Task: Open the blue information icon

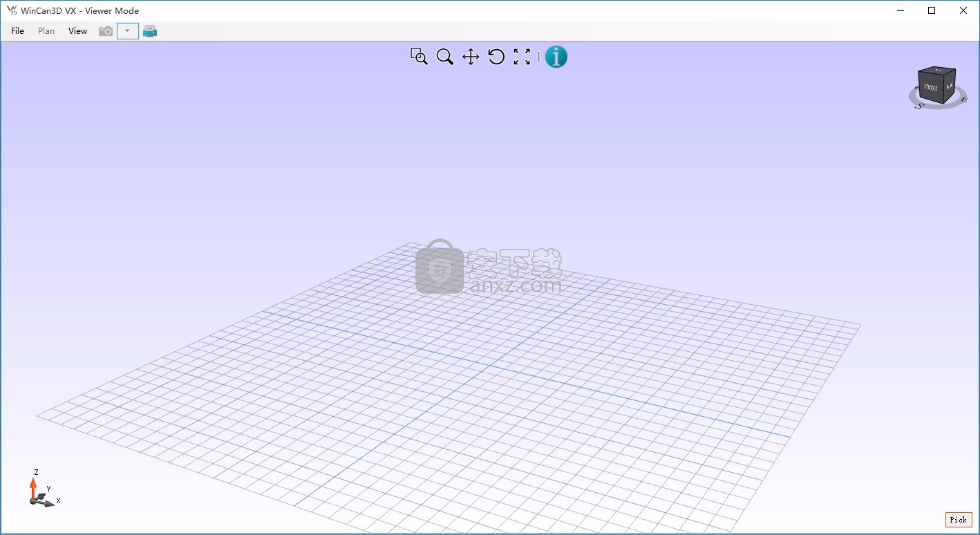Action: click(x=556, y=57)
